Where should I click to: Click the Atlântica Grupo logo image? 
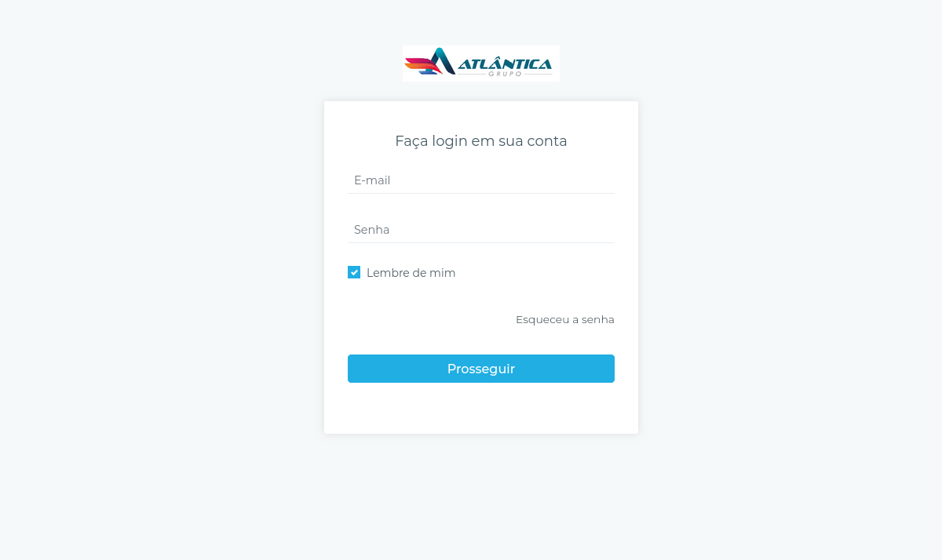(x=481, y=64)
